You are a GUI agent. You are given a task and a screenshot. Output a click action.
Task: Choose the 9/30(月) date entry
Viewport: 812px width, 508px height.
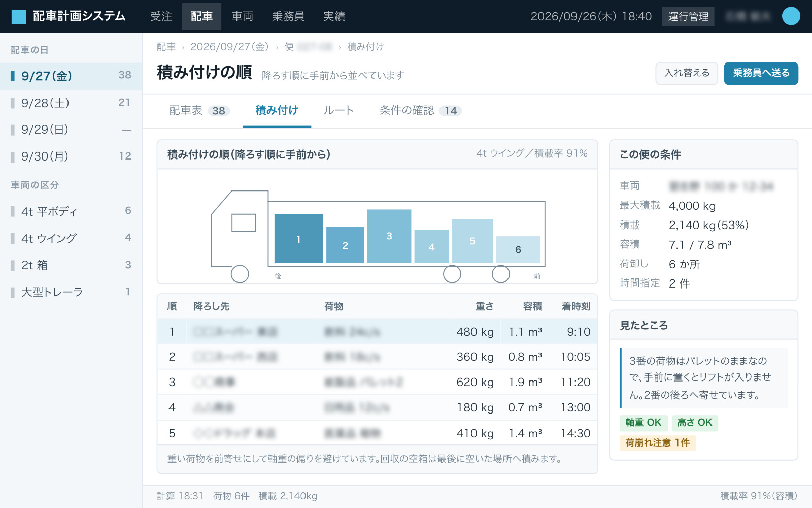(x=71, y=156)
